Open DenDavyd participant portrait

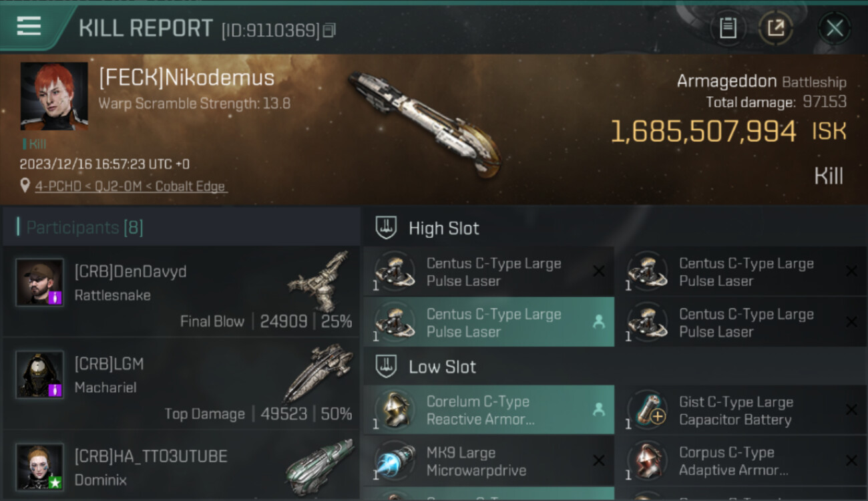coord(40,283)
